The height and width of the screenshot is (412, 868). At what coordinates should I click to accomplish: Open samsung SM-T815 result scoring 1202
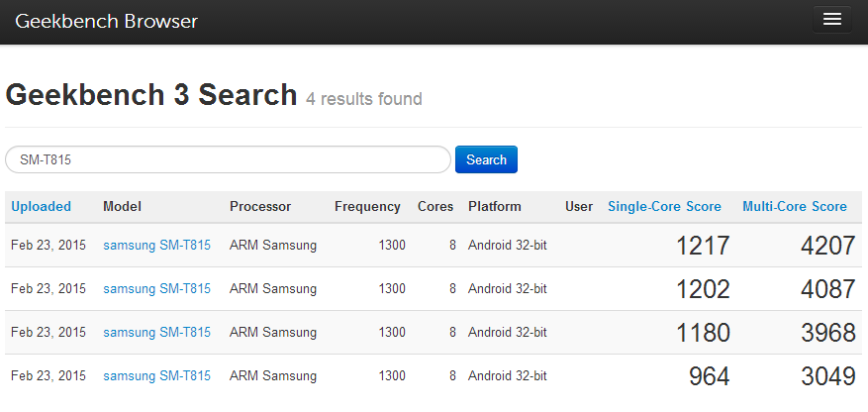point(156,288)
